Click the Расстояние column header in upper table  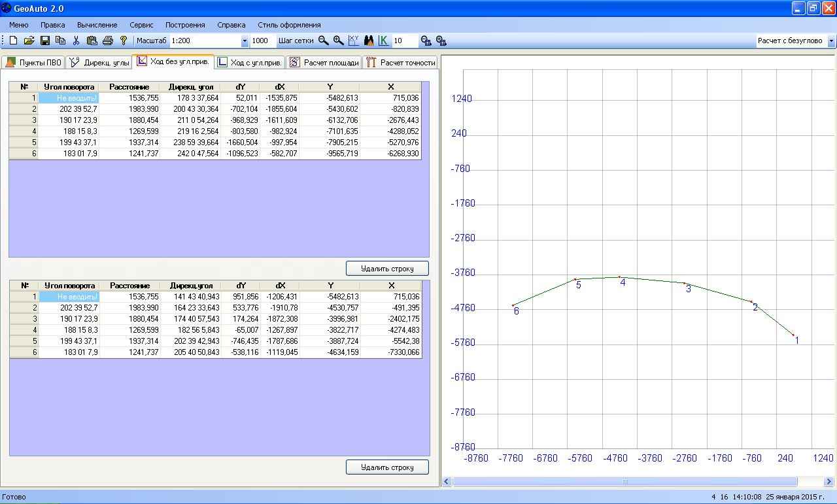(x=129, y=87)
